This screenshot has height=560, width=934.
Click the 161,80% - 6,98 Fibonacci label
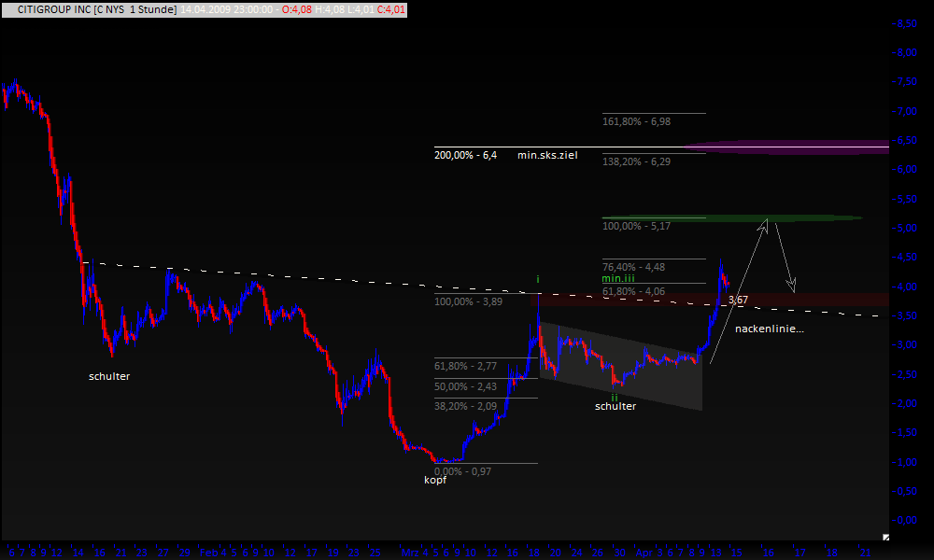coord(636,121)
